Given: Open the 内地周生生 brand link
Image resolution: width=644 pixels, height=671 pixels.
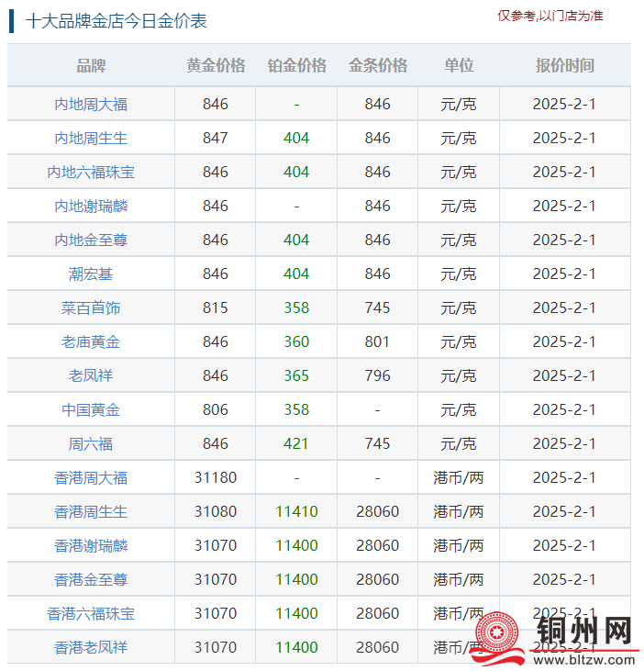Looking at the screenshot, I should tap(91, 139).
